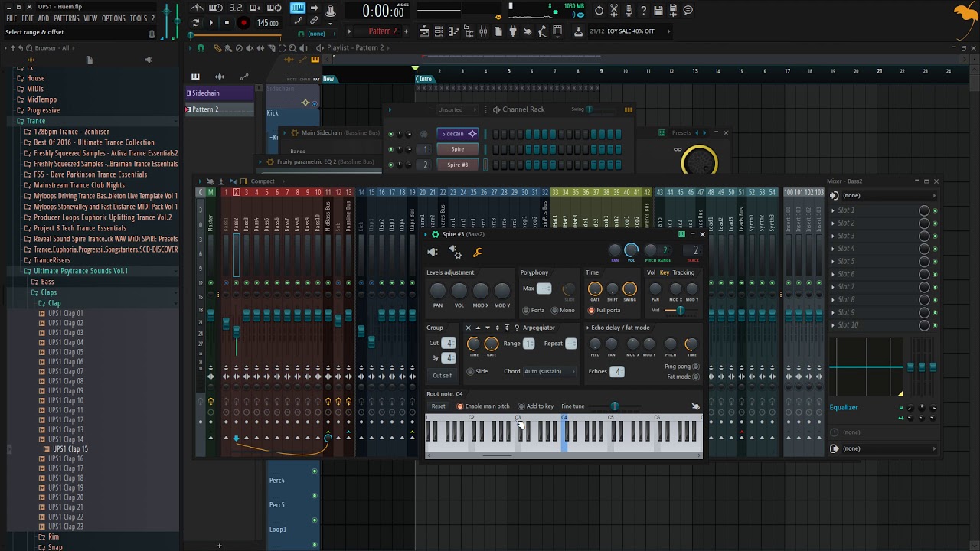Image resolution: width=980 pixels, height=551 pixels.
Task: Open the plugin picker plug icon
Action: click(513, 31)
